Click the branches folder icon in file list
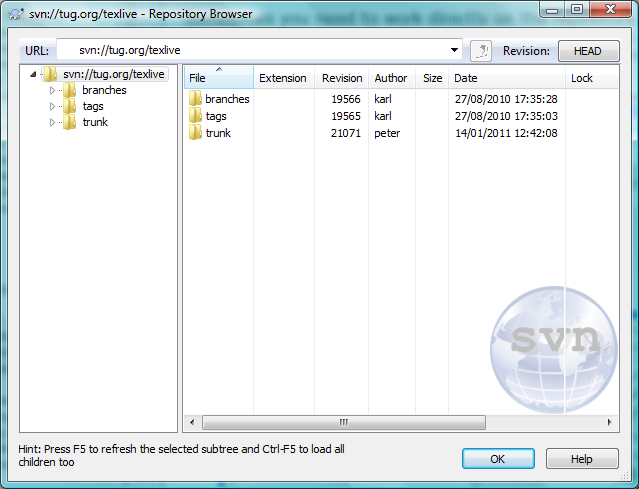This screenshot has height=489, width=639. (x=195, y=99)
